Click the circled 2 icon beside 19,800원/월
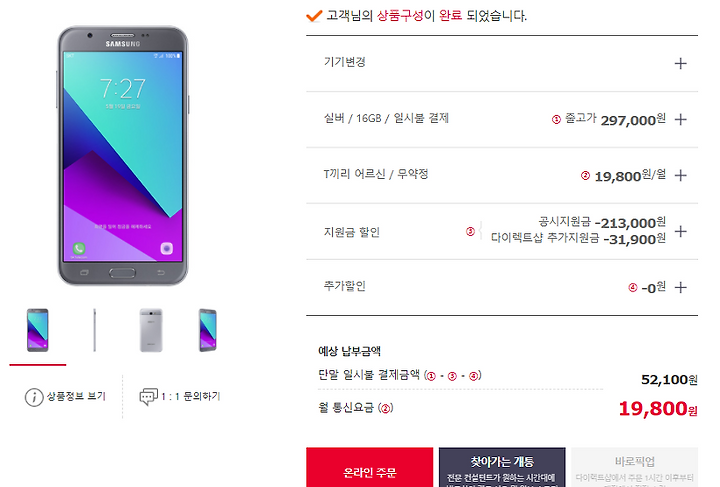 click(x=585, y=176)
